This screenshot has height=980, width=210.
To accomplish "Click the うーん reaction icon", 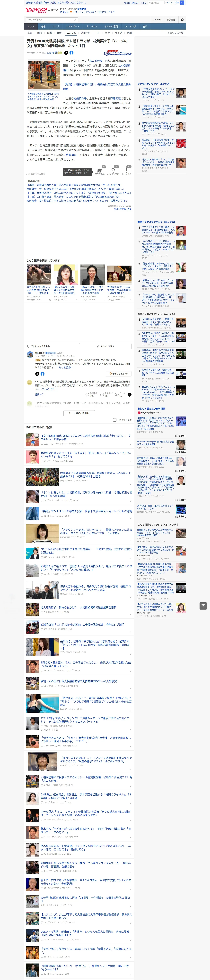I will pos(117,394).
